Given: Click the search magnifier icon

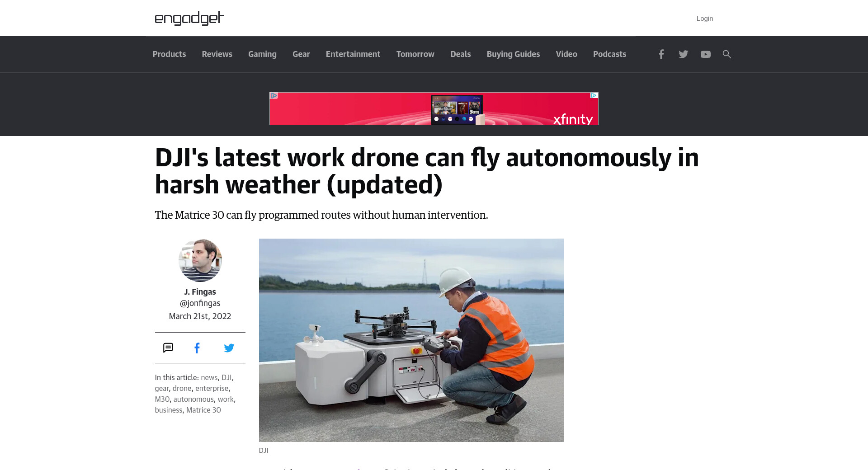Looking at the screenshot, I should [726, 54].
